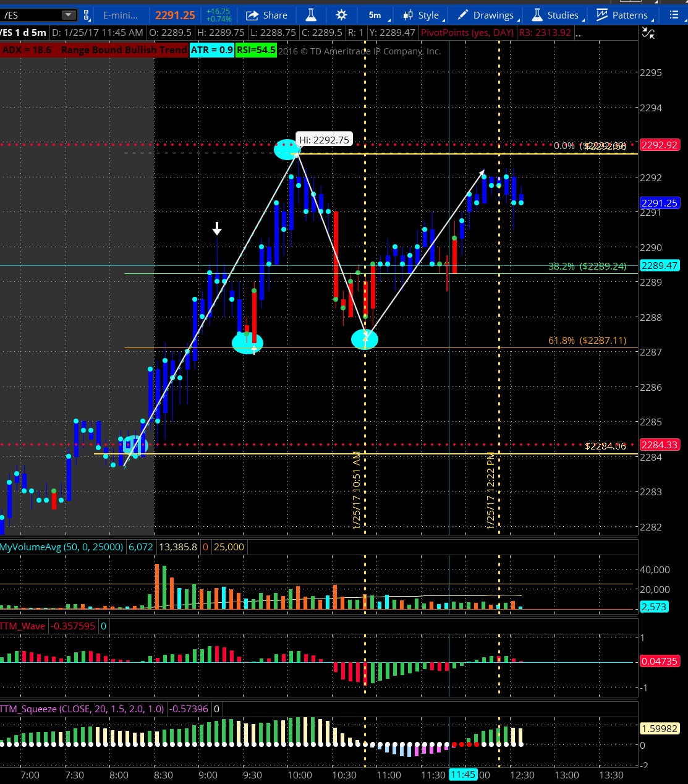Open the /ES symbol dropdown arrow

pyautogui.click(x=69, y=15)
